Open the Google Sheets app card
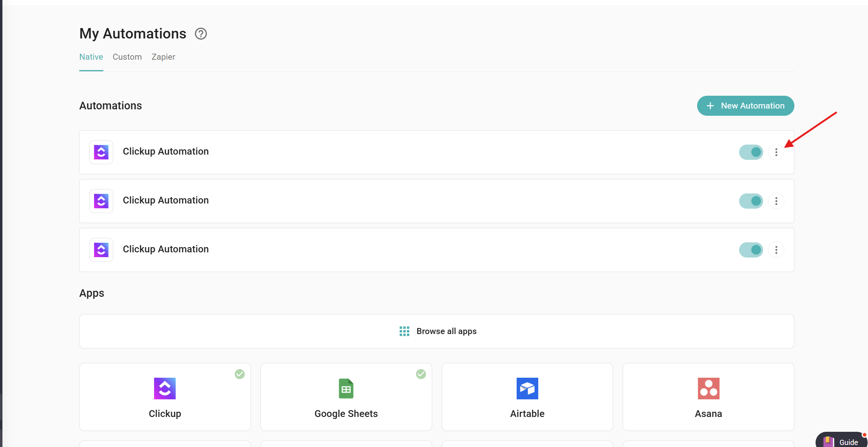The width and height of the screenshot is (868, 447). [346, 397]
